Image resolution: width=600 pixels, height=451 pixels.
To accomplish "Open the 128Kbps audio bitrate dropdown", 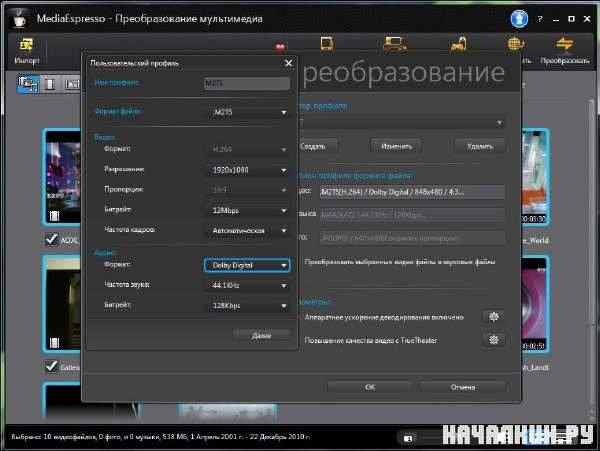I will (248, 306).
